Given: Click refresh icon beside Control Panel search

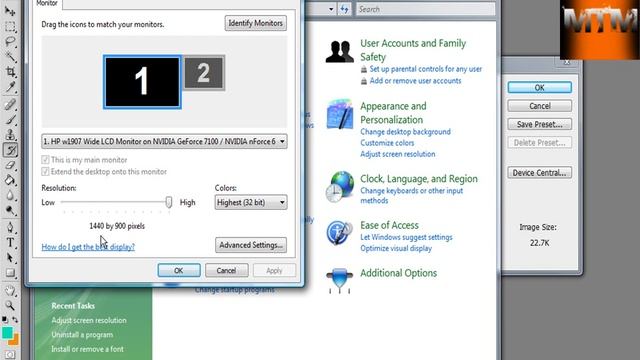Looking at the screenshot, I should (x=344, y=9).
